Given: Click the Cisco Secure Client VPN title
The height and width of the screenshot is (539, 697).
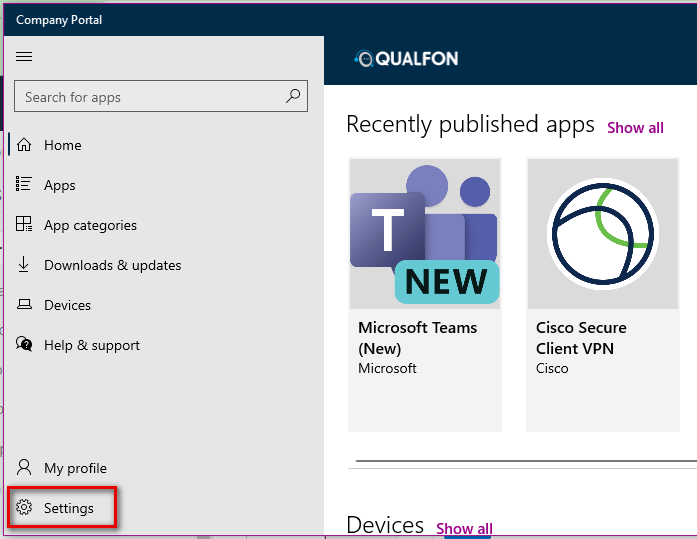Looking at the screenshot, I should pyautogui.click(x=581, y=338).
